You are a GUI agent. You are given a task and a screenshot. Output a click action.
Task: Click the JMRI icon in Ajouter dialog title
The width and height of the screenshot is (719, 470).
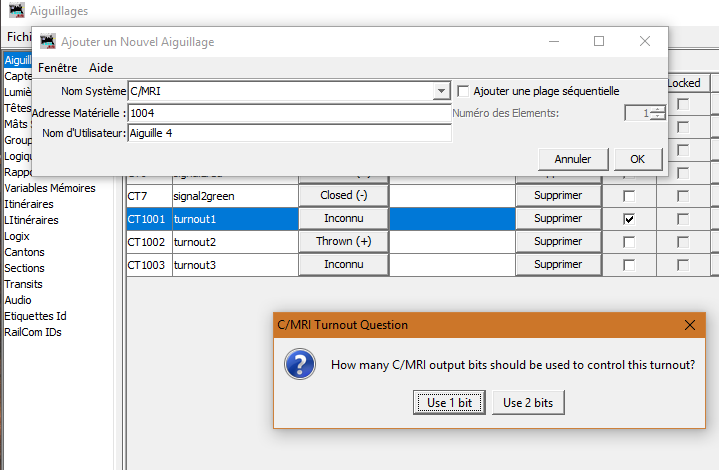pos(47,42)
